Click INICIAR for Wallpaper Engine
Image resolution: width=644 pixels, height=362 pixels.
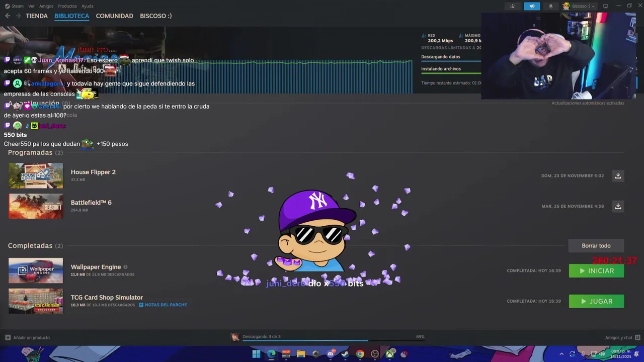[596, 270]
